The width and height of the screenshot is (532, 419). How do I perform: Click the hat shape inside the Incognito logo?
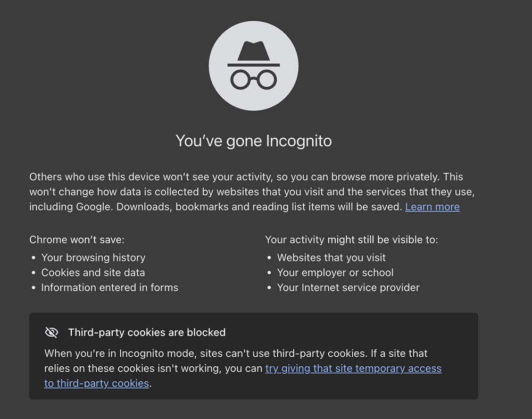pos(253,52)
